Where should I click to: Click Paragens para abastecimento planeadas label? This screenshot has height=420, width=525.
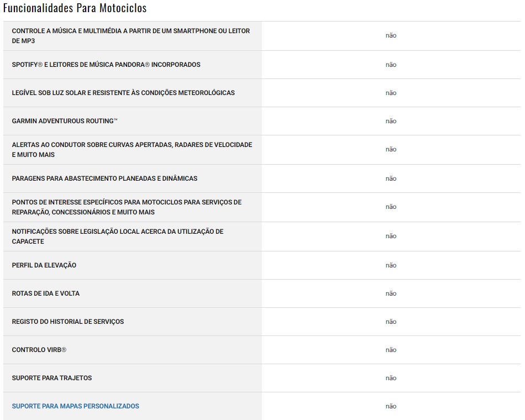click(x=104, y=179)
